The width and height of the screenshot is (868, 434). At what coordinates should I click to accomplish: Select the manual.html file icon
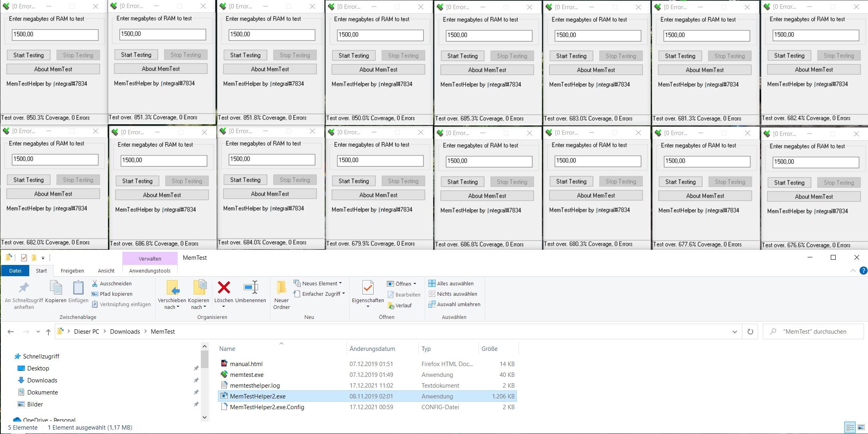(x=224, y=364)
